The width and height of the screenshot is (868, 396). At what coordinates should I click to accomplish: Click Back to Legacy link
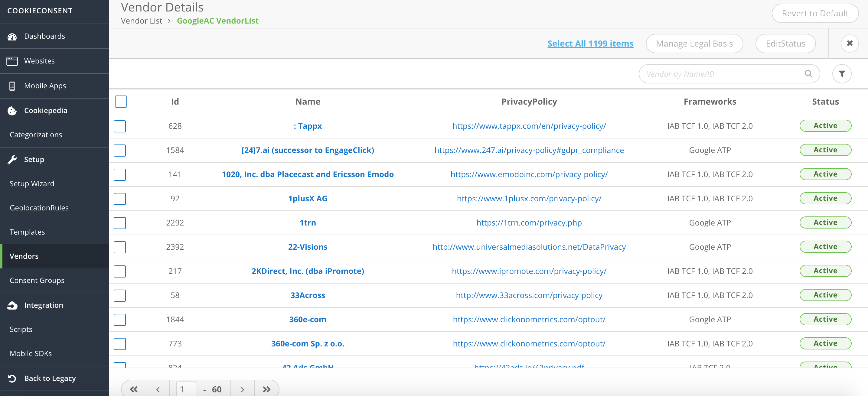pyautogui.click(x=50, y=378)
